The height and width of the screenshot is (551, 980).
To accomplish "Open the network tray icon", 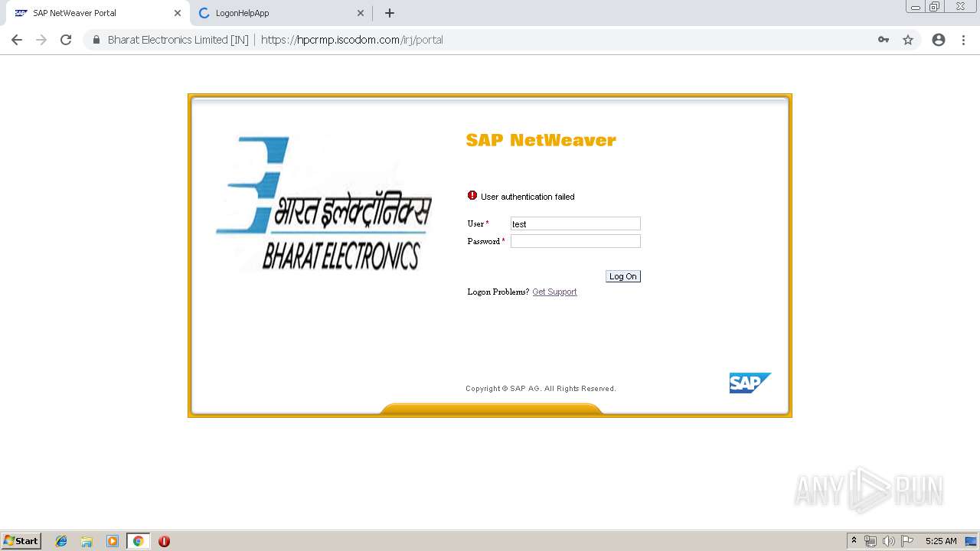I will coord(871,541).
